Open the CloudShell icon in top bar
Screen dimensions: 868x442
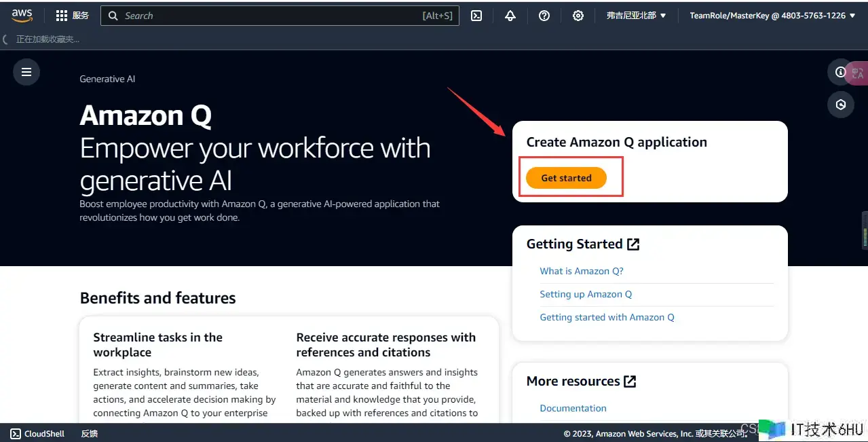pos(476,16)
